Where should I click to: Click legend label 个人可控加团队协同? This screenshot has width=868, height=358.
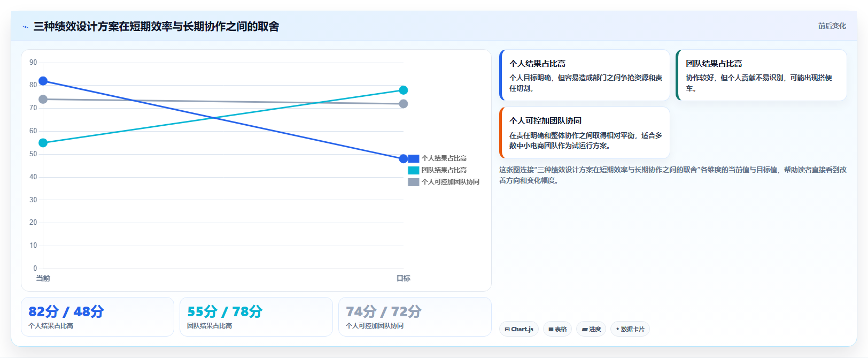click(451, 182)
